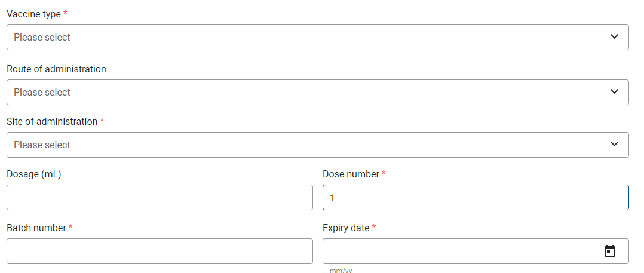Click the Please select placeholder under Vaccine type

pos(42,38)
